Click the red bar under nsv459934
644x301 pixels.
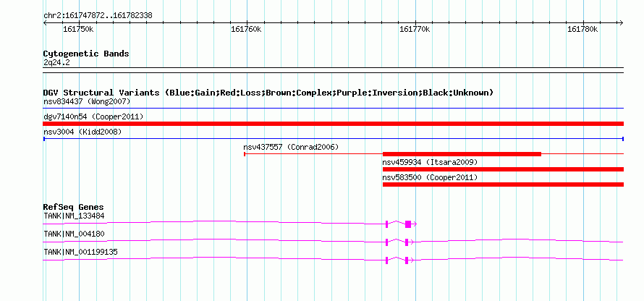(503, 169)
